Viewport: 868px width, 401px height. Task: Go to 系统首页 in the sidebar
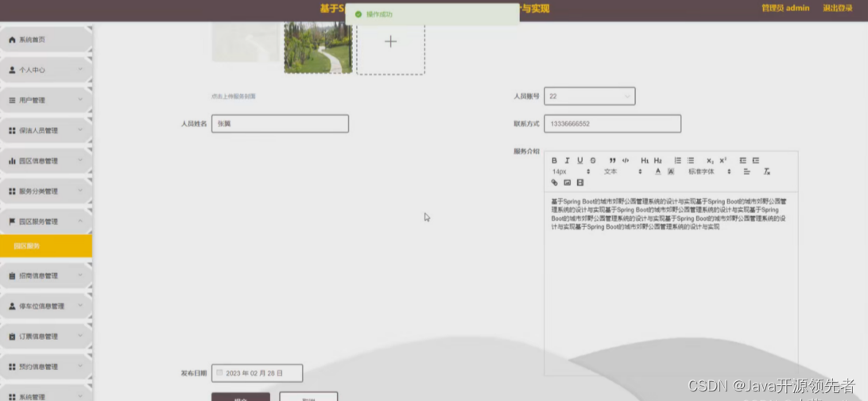(45, 40)
